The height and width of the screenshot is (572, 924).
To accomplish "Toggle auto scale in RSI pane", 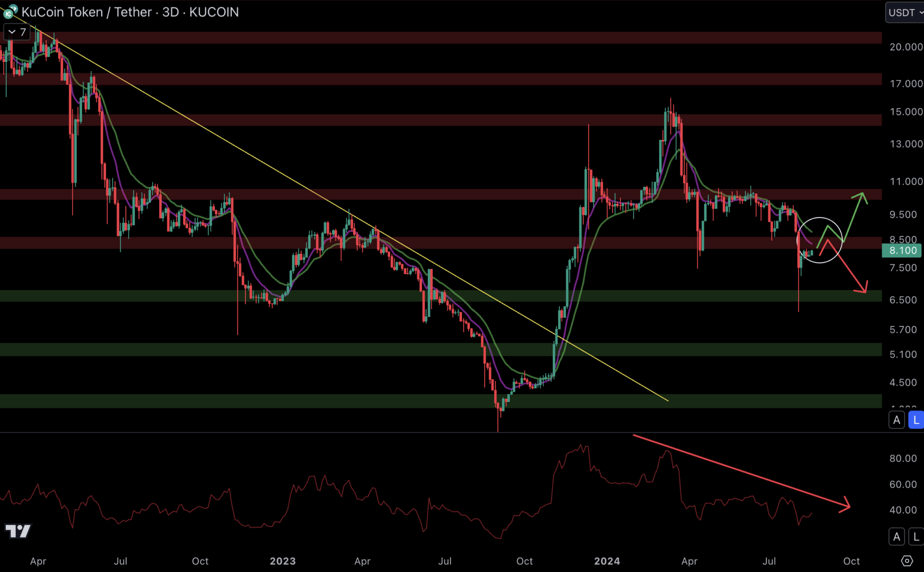I will coord(896,537).
